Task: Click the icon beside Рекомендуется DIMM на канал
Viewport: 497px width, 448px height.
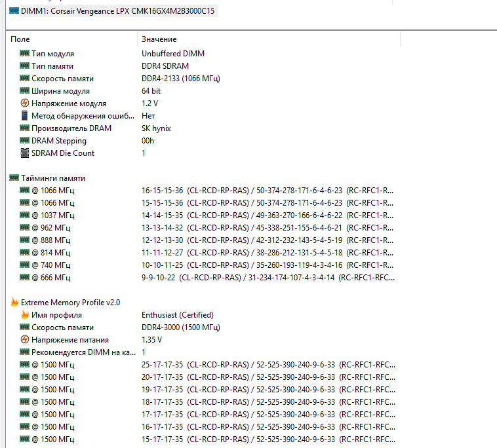Action: (x=24, y=352)
